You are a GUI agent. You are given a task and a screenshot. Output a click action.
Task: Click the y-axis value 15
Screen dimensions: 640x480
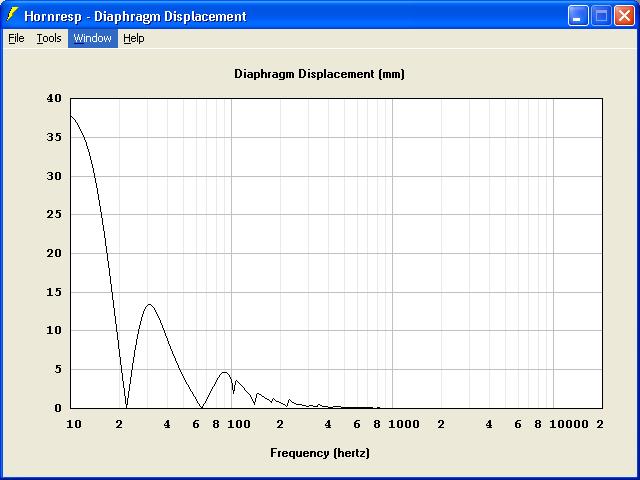tap(53, 292)
